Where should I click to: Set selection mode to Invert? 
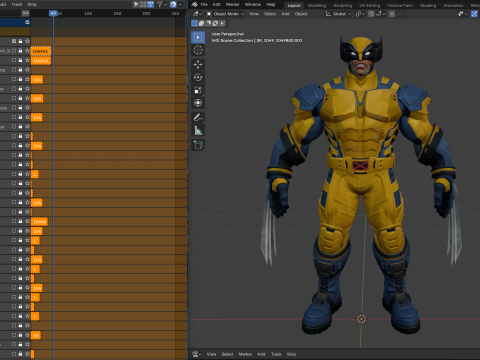(215, 23)
